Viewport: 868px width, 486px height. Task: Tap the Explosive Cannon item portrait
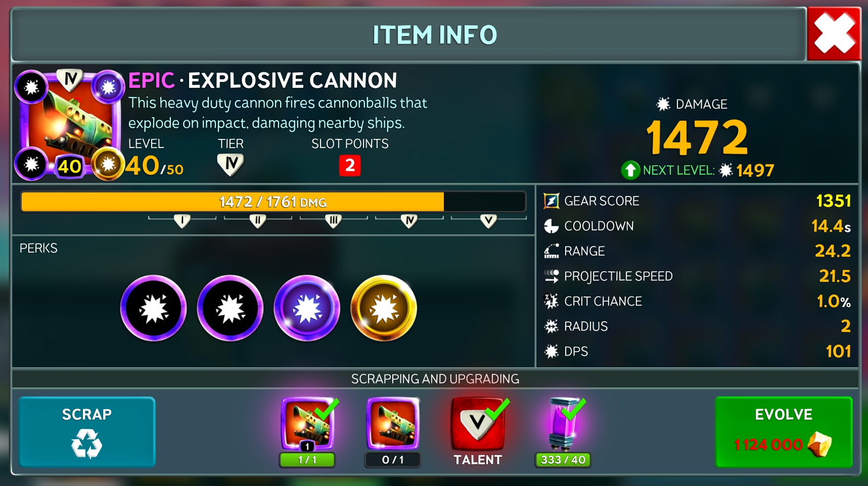pyautogui.click(x=70, y=124)
